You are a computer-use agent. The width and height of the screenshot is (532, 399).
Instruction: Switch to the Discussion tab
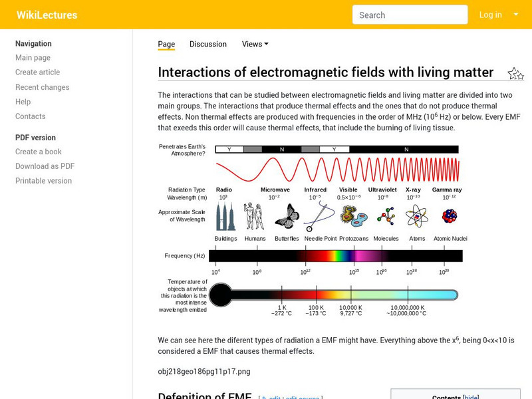pos(208,44)
